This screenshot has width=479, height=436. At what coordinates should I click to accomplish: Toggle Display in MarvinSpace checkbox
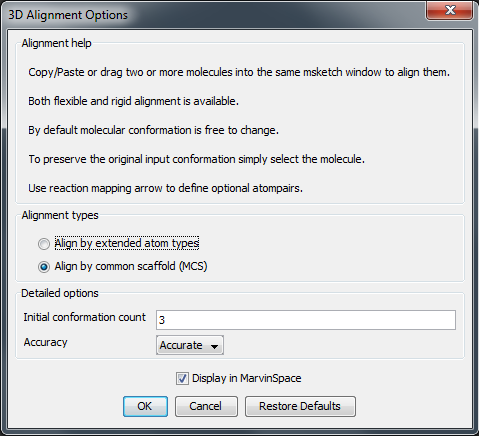click(x=182, y=379)
